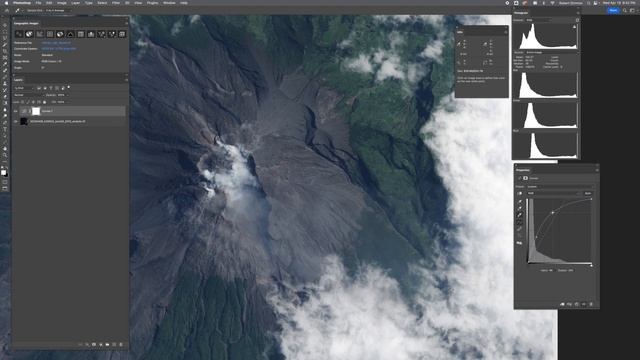This screenshot has height=360, width=640.
Task: Click the cached data warning triangle in Histogram
Action: (x=574, y=27)
